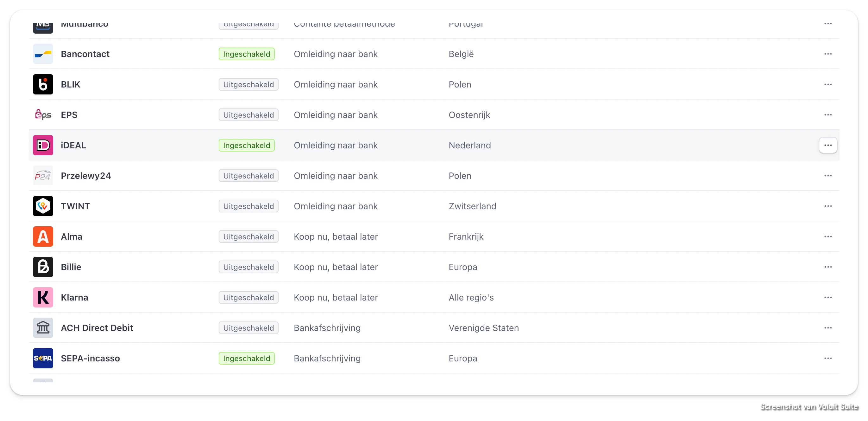Click the Bancontact logo icon

43,54
